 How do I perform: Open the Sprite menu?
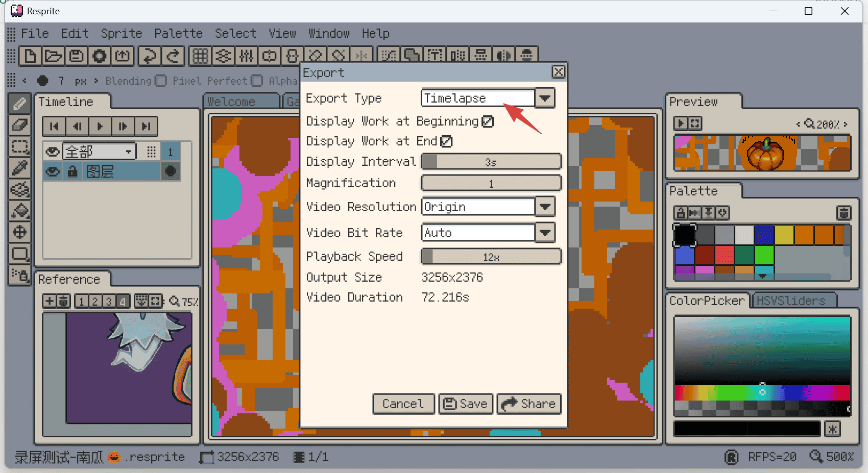click(121, 33)
